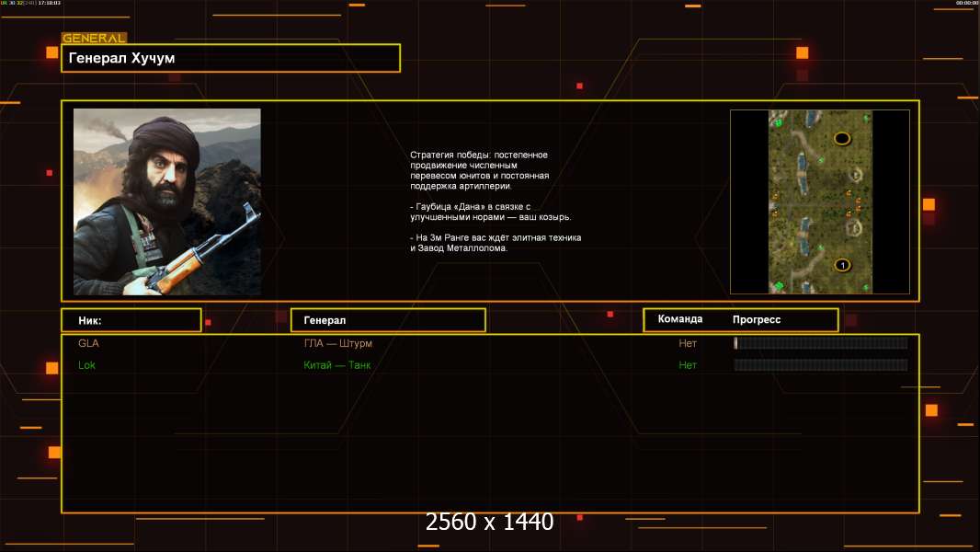
Task: Click the team value Нет in GLA row
Action: point(688,343)
